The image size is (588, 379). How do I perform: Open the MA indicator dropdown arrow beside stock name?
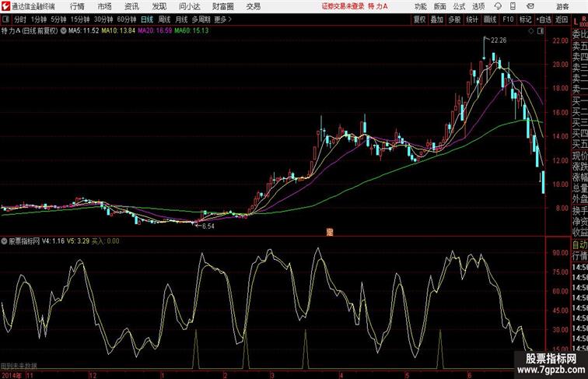coord(63,31)
